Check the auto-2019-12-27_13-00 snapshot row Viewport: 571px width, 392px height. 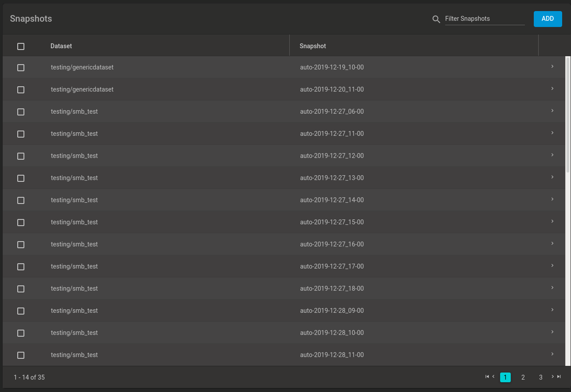[21, 178]
